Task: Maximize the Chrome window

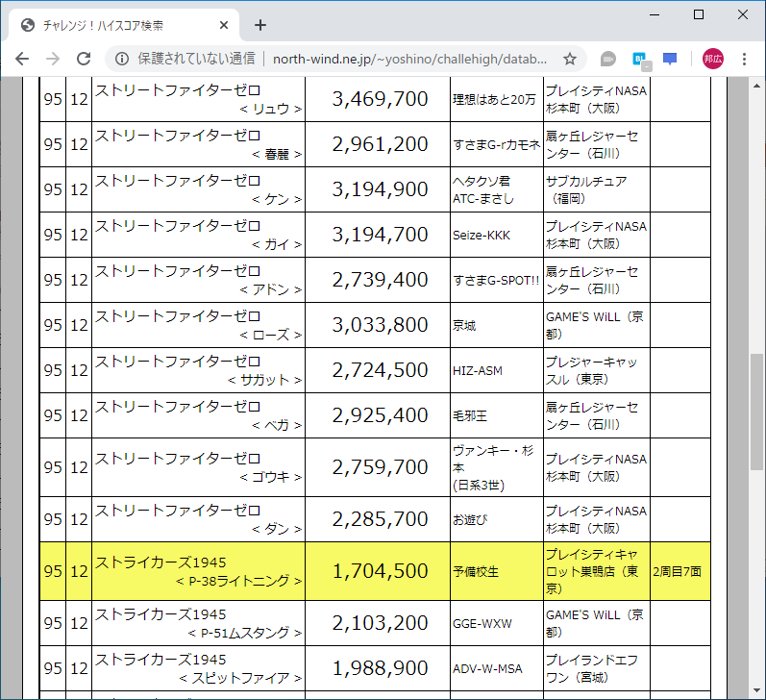Action: (x=699, y=15)
